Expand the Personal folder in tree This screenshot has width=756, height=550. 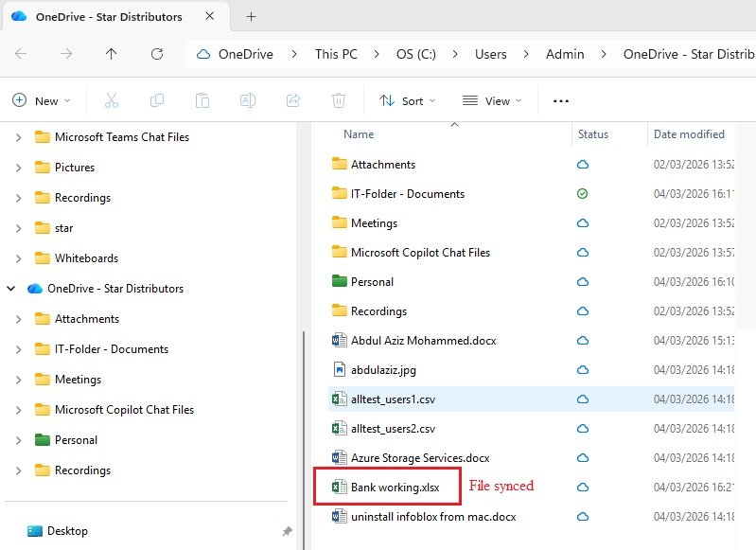coord(18,440)
